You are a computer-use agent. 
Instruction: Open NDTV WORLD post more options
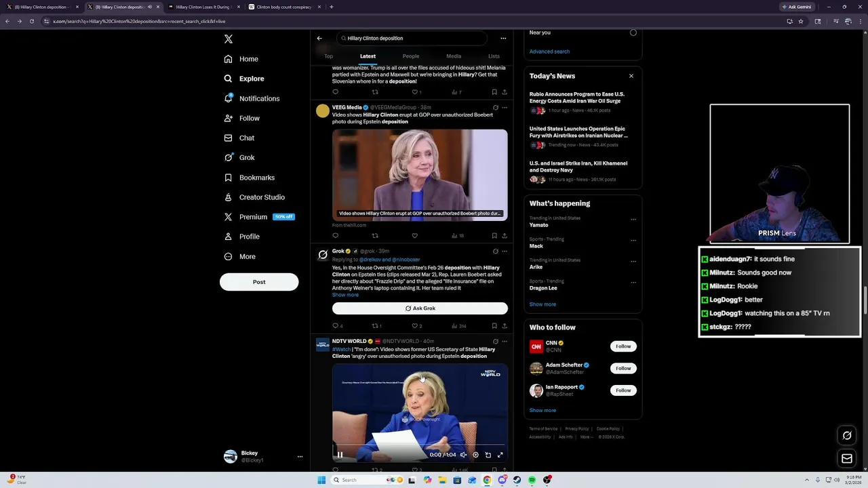pyautogui.click(x=505, y=341)
